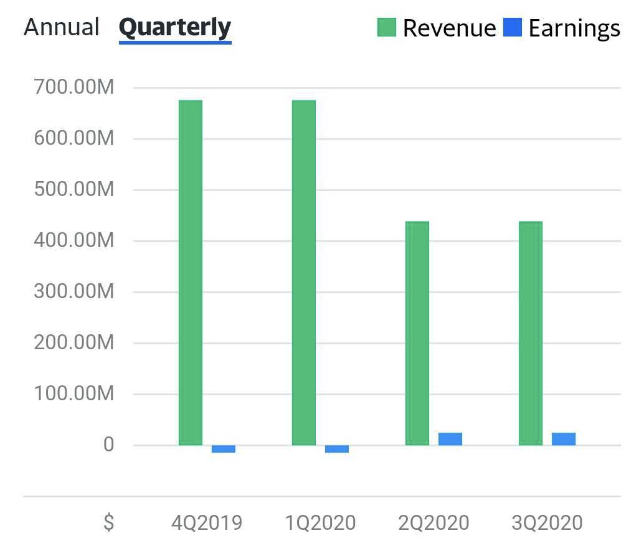Select the 4Q2019 negative earnings bar

click(x=224, y=449)
